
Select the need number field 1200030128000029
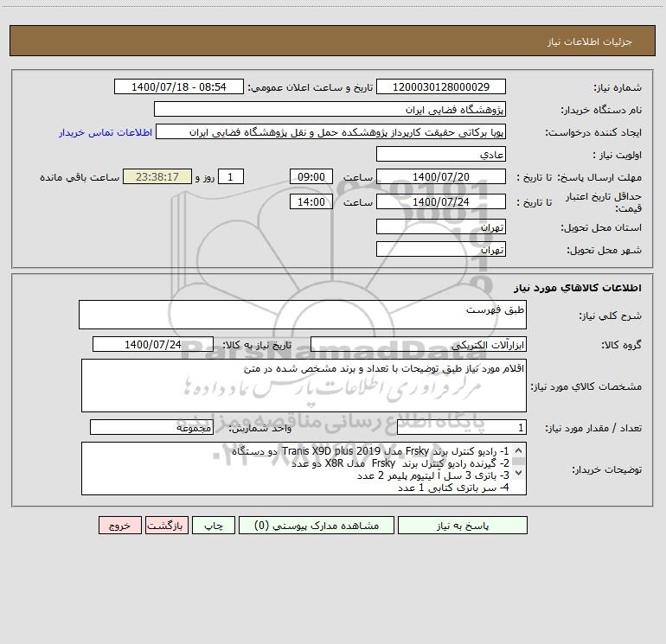coord(441,87)
